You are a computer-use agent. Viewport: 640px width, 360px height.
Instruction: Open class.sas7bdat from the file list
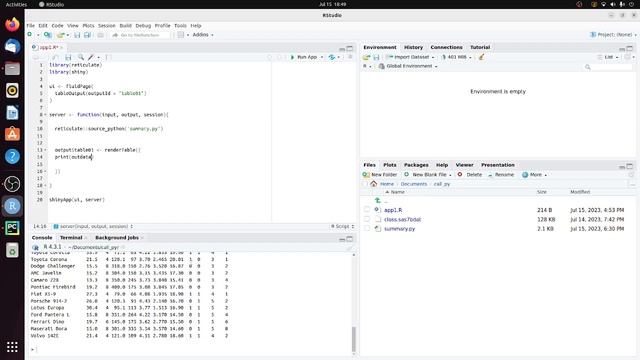point(402,219)
